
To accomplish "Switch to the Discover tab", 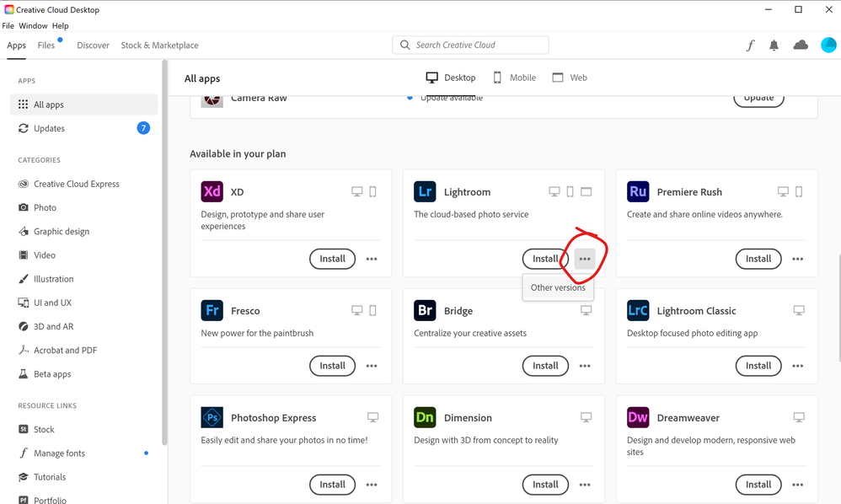I will tap(93, 46).
